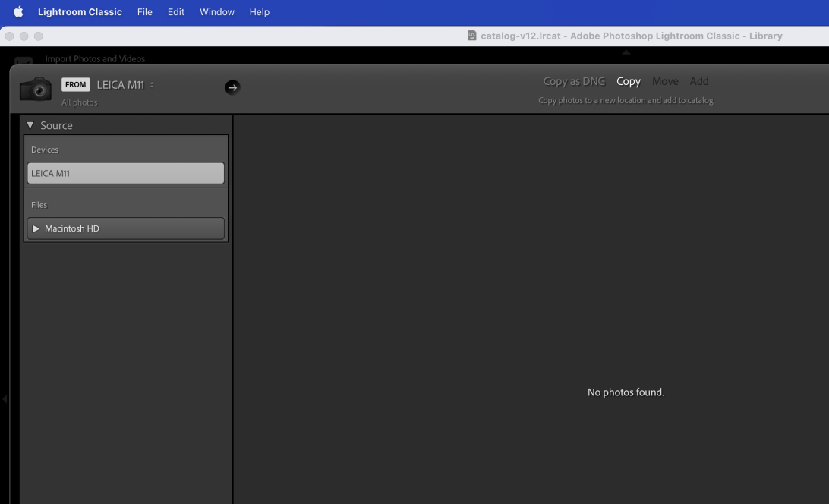Click the circular right-arrow icon
Viewport: 829px width, 504px height.
(232, 87)
